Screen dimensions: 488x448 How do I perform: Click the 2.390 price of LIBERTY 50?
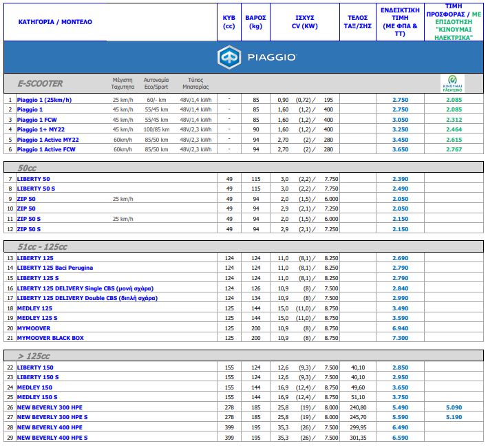[x=400, y=179]
